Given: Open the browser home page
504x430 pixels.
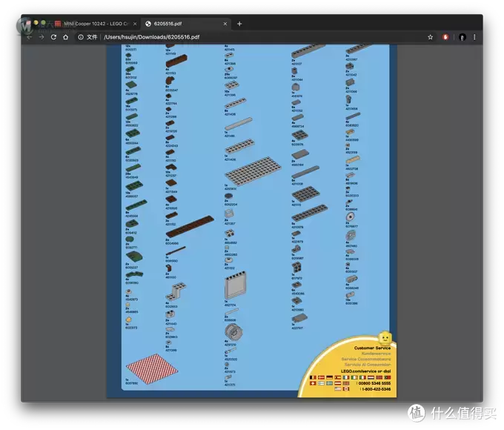Looking at the screenshot, I should (x=66, y=37).
